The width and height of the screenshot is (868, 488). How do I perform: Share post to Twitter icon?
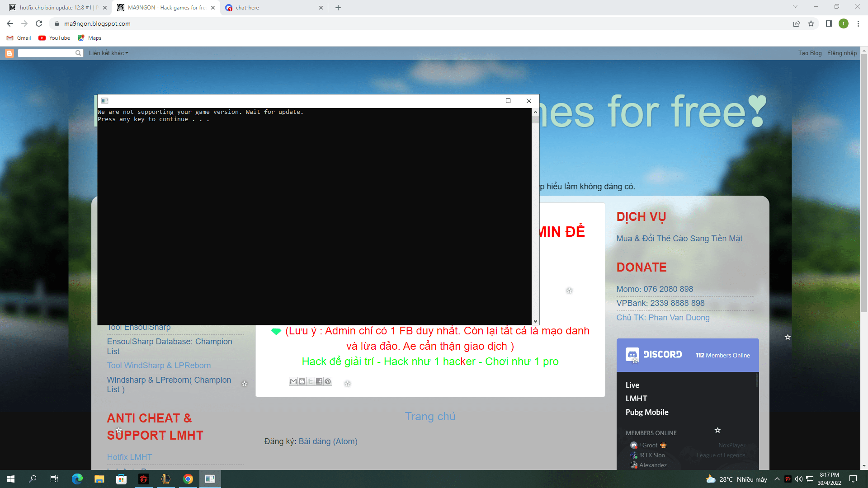[x=311, y=381]
